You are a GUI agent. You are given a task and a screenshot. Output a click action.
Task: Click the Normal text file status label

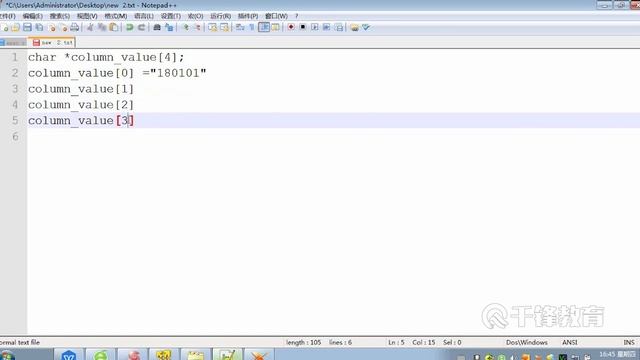20,342
